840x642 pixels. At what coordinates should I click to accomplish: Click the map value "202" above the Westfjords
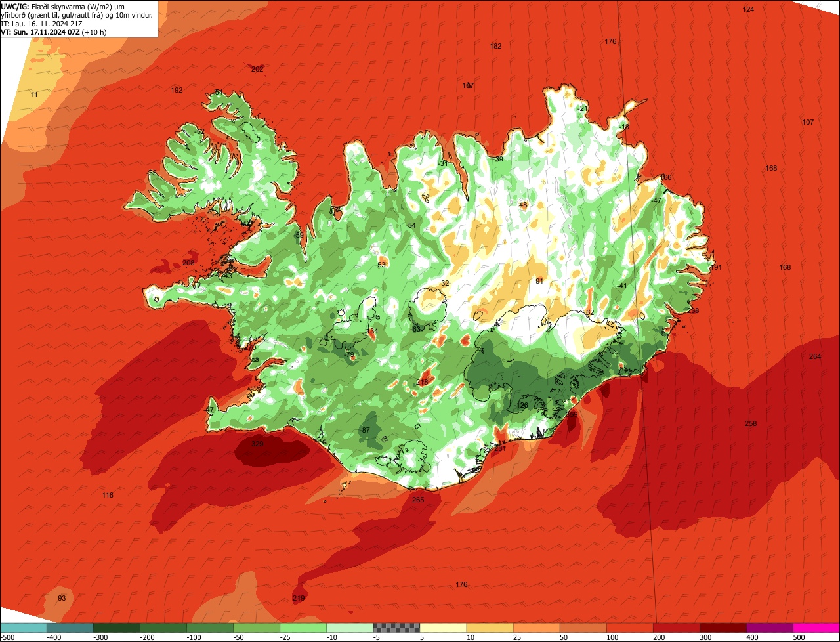[x=257, y=69]
